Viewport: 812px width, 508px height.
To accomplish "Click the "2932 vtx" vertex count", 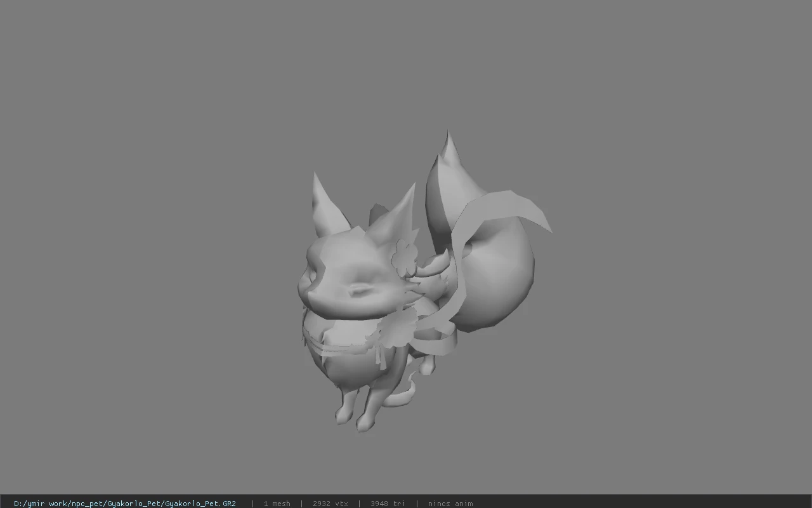I will pos(331,504).
